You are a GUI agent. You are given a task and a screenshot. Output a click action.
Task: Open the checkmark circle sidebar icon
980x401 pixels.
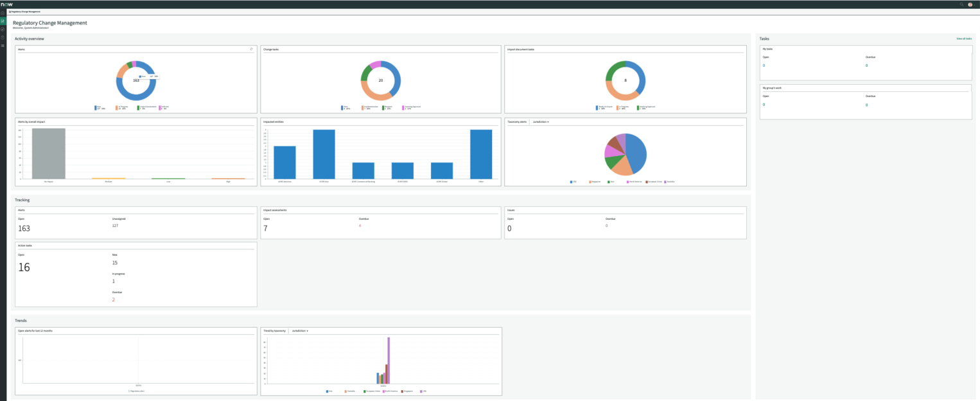pos(3,29)
